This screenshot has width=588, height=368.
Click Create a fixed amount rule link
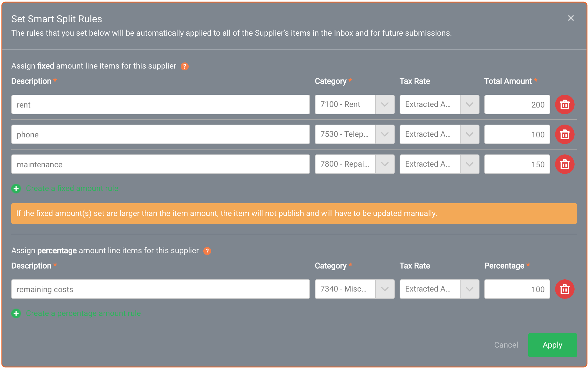72,189
